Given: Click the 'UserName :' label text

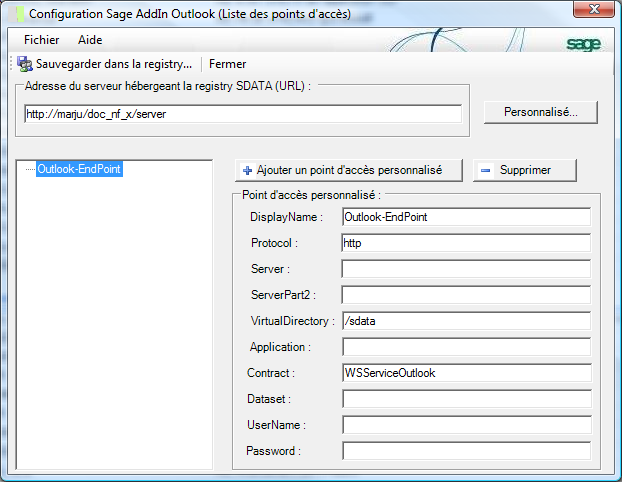Looking at the screenshot, I should 276,425.
